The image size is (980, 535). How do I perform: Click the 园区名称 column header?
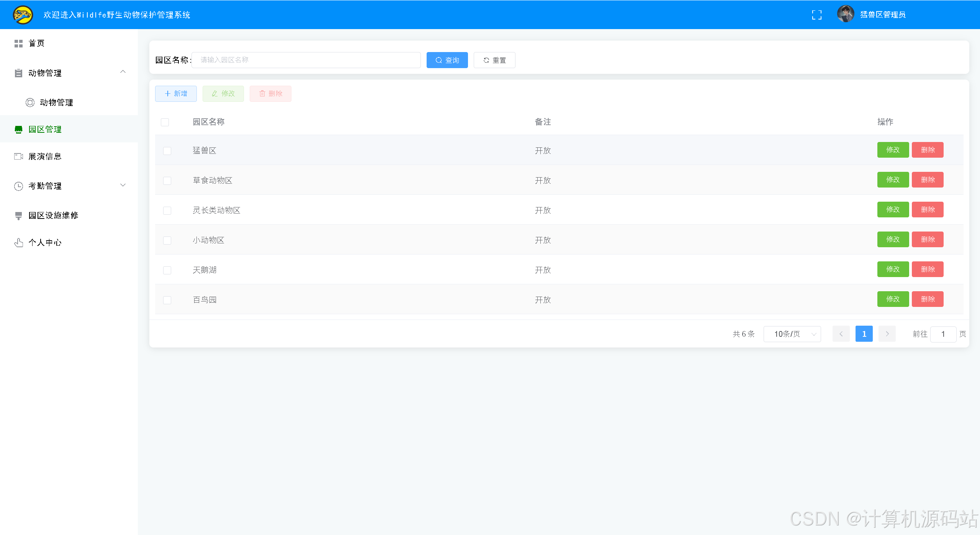click(x=209, y=122)
